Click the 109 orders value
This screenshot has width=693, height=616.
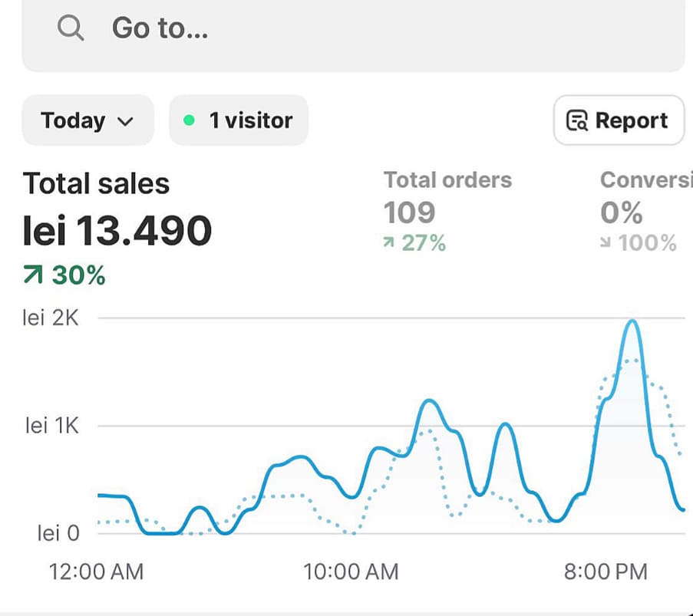coord(409,212)
